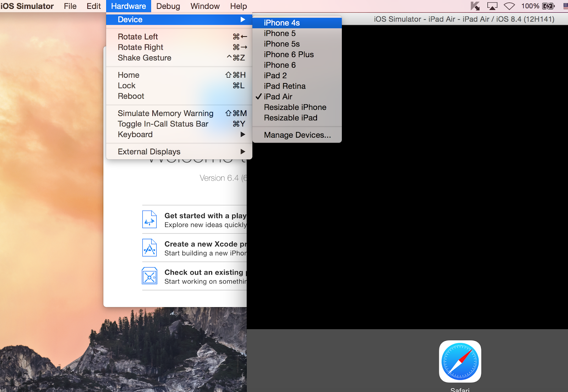Image resolution: width=568 pixels, height=392 pixels.
Task: Click the Version 6.4 text in Xcode welcome
Action: point(223,178)
